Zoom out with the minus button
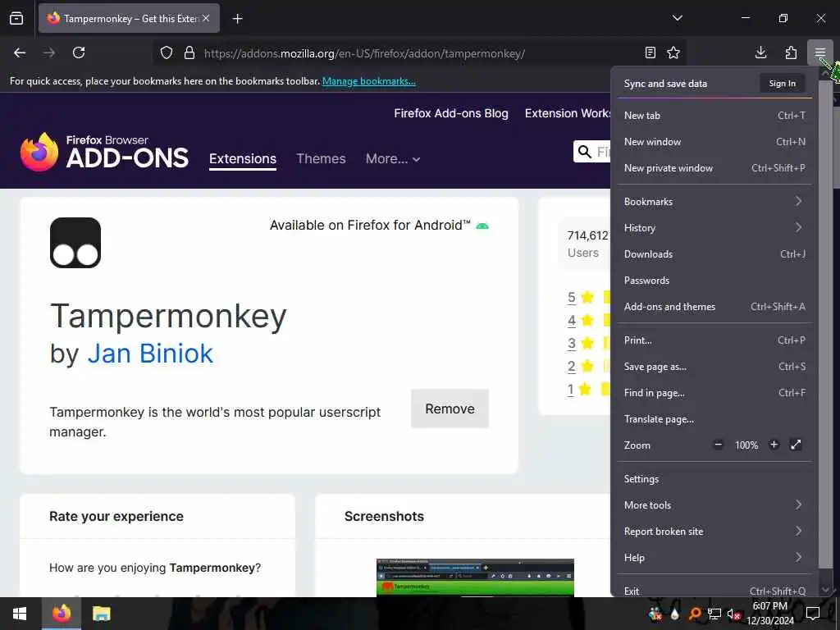840x630 pixels. point(719,445)
